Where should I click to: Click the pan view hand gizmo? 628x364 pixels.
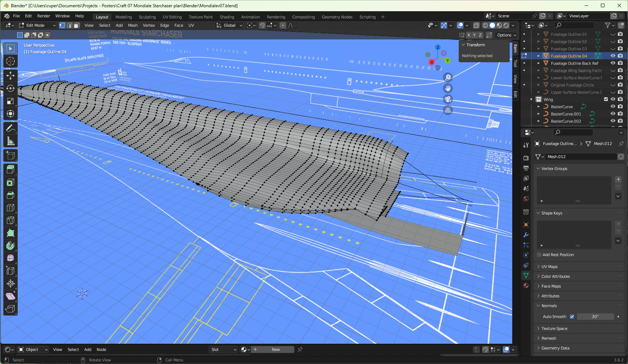pyautogui.click(x=448, y=88)
